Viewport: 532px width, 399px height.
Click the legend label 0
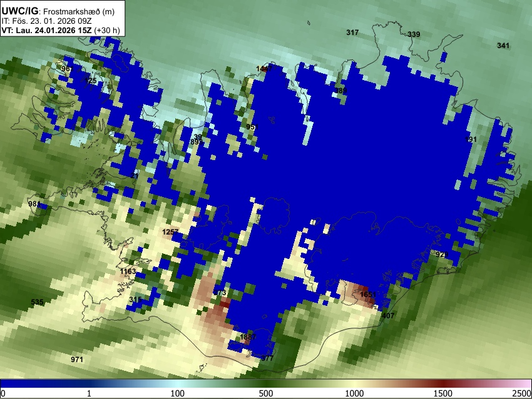[x=3, y=393]
